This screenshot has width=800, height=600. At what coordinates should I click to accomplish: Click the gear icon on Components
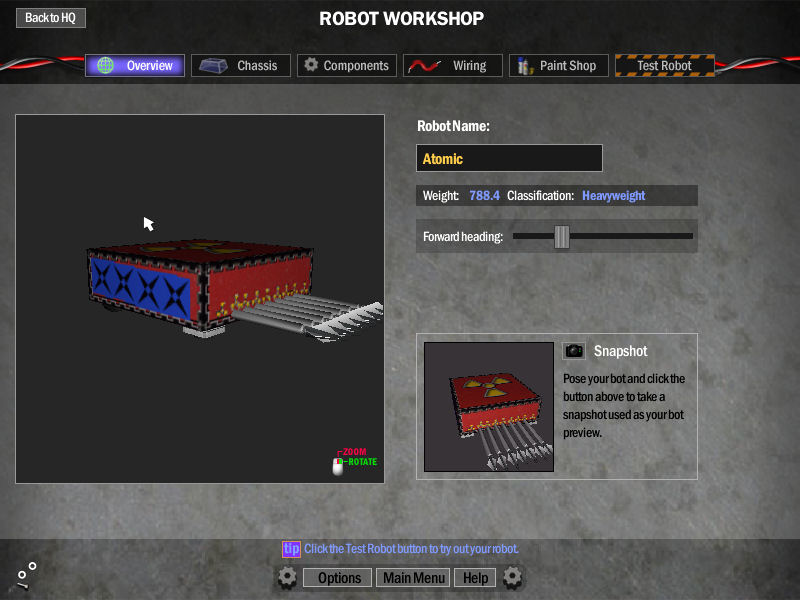311,65
